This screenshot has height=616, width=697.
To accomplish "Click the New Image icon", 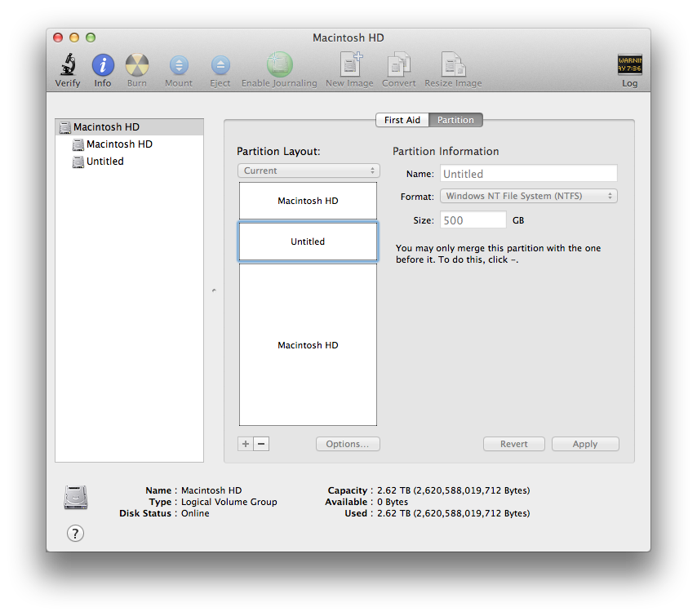I will 350,64.
